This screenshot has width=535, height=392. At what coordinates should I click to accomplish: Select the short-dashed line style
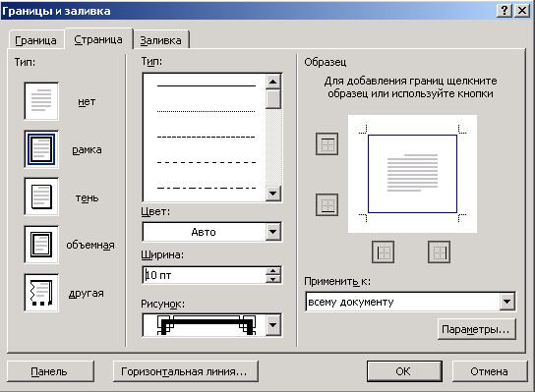pyautogui.click(x=207, y=137)
